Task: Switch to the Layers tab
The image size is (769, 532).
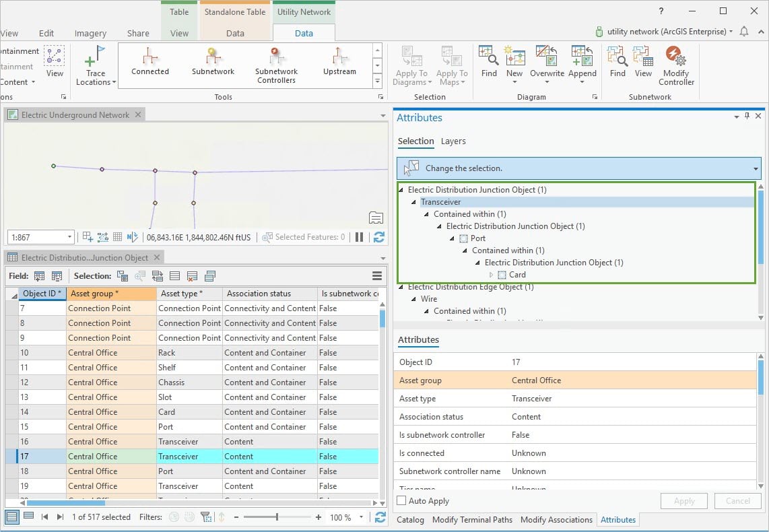Action: click(453, 141)
